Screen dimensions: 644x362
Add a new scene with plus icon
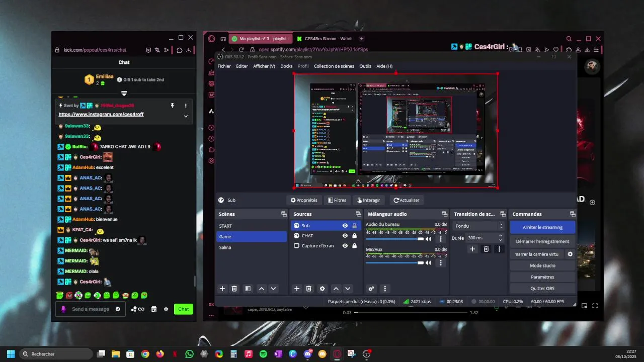[x=222, y=289]
